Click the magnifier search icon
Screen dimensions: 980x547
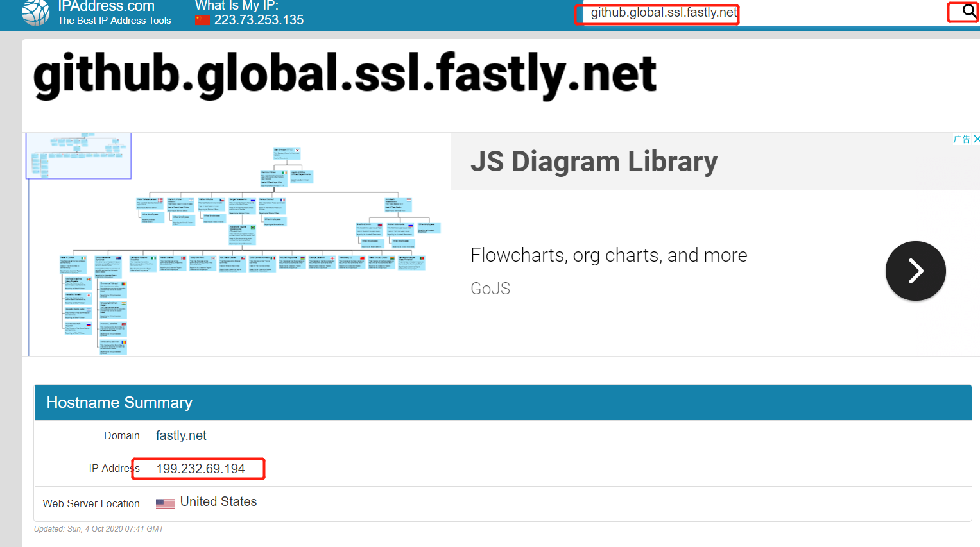[969, 11]
